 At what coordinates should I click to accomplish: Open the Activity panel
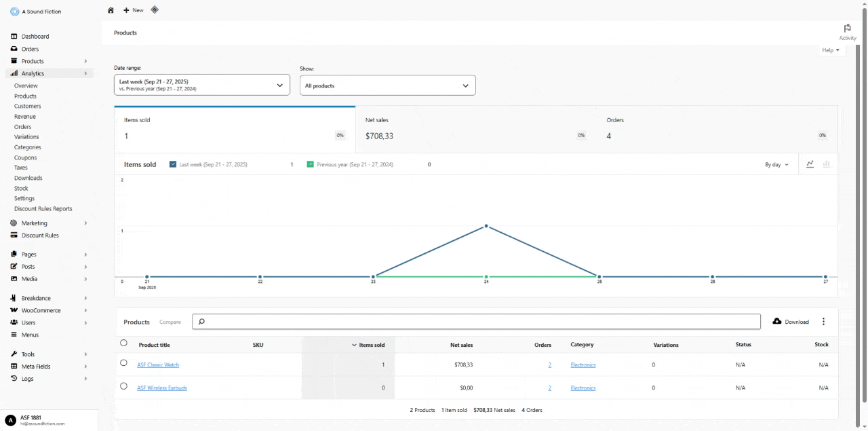tap(847, 30)
